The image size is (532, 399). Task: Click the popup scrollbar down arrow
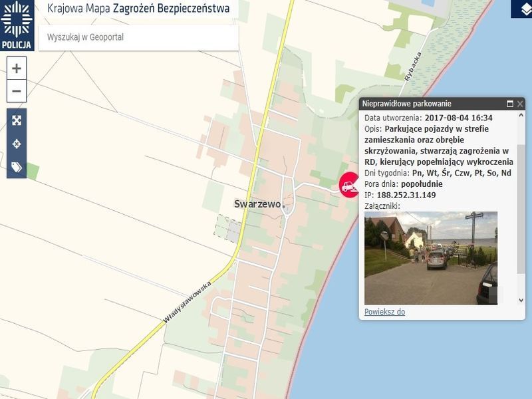tap(521, 300)
